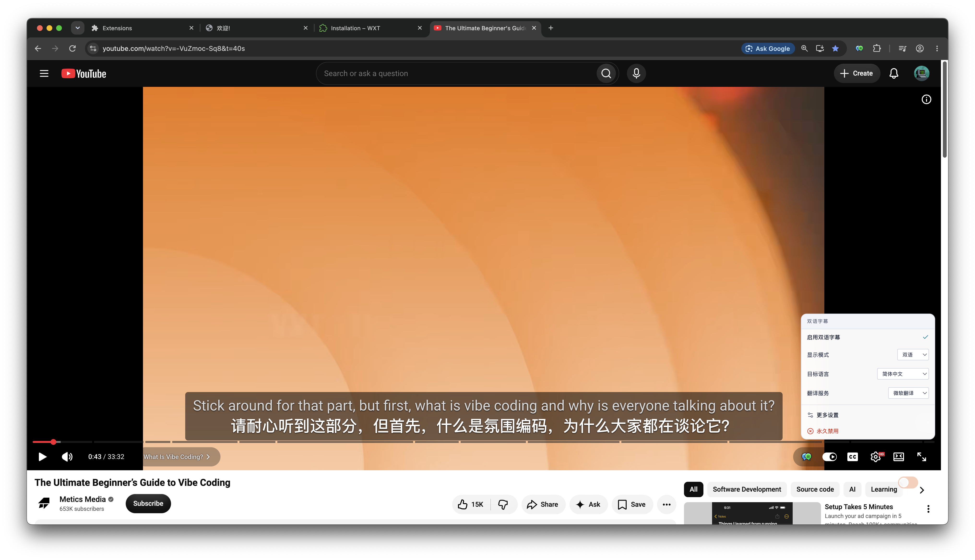Click the Subscribe button
The image size is (975, 560).
148,503
